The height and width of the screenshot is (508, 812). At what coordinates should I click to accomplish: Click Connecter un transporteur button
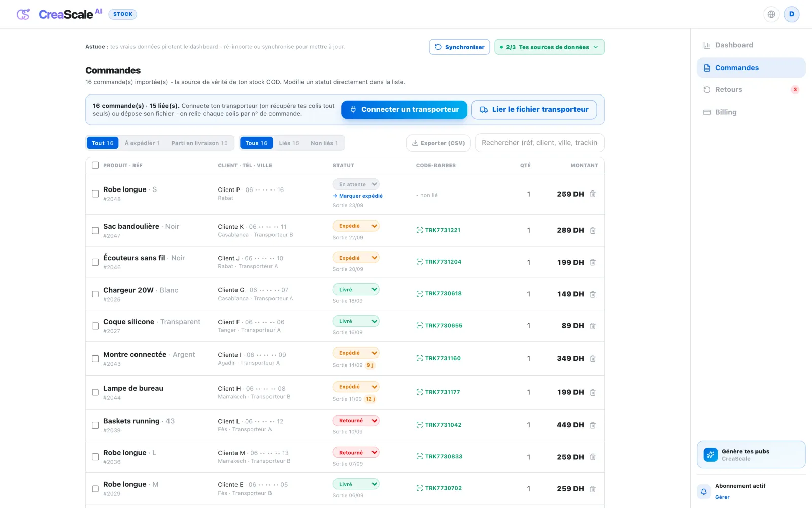404,109
